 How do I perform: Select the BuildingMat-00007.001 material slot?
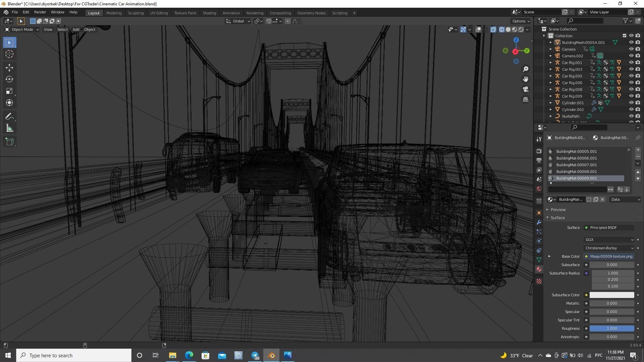[x=576, y=165]
